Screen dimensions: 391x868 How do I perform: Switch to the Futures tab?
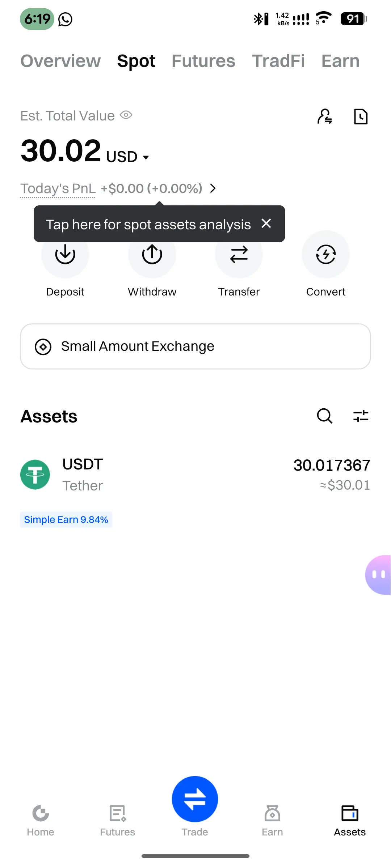click(x=203, y=61)
